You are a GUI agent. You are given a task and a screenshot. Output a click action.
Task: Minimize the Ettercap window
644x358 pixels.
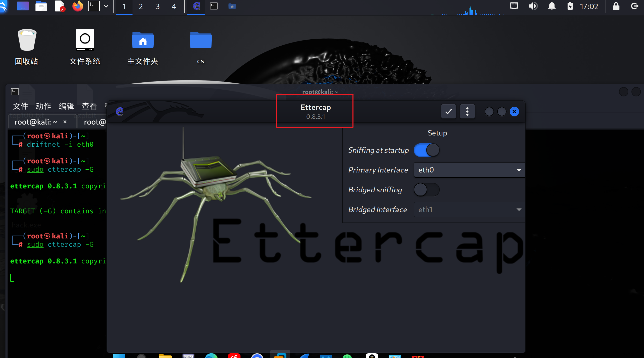click(489, 112)
